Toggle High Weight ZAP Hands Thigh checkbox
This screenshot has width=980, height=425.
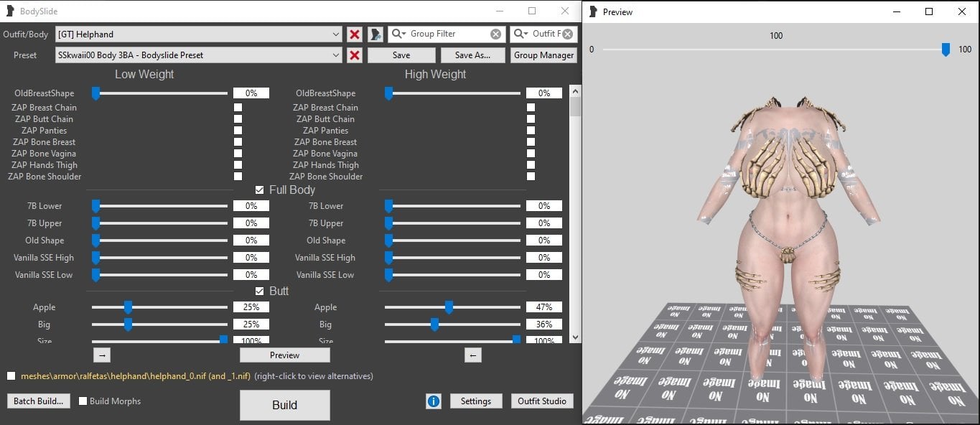pos(531,165)
